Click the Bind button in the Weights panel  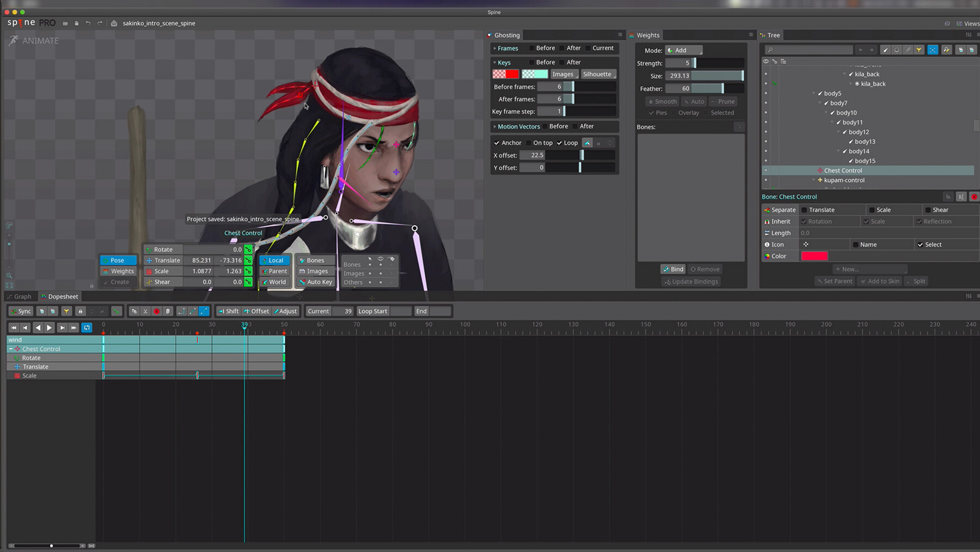pos(673,269)
